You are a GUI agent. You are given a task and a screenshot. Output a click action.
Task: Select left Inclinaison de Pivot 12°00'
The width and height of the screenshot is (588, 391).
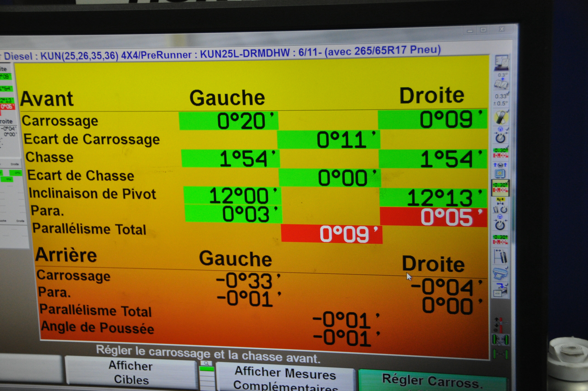232,196
